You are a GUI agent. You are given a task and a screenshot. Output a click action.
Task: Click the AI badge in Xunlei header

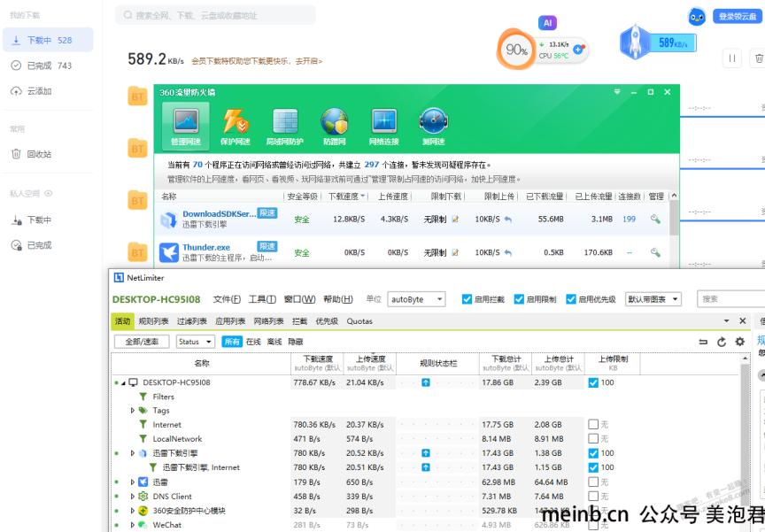click(547, 23)
